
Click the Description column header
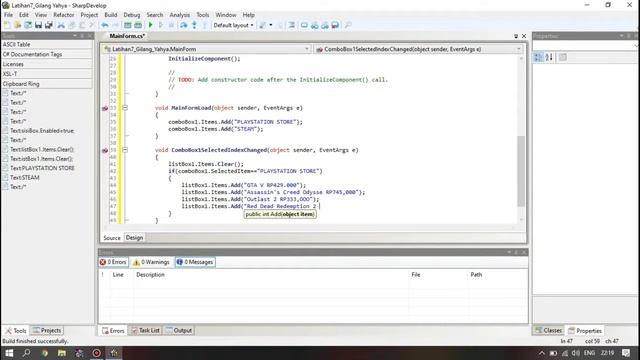click(150, 275)
